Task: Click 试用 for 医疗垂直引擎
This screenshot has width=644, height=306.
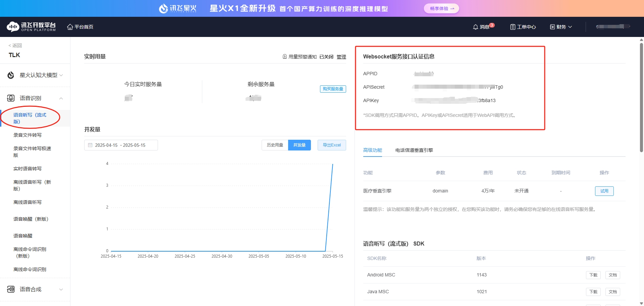Action: [604, 191]
